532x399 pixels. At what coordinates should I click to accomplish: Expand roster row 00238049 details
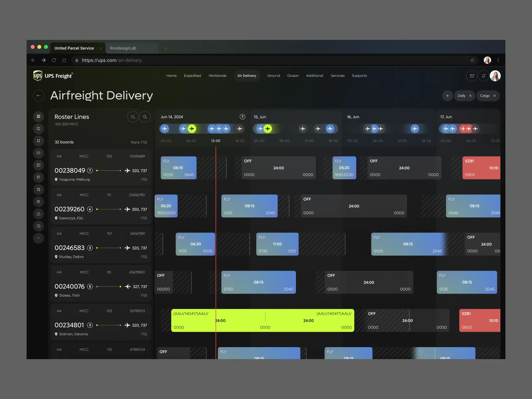[90, 171]
